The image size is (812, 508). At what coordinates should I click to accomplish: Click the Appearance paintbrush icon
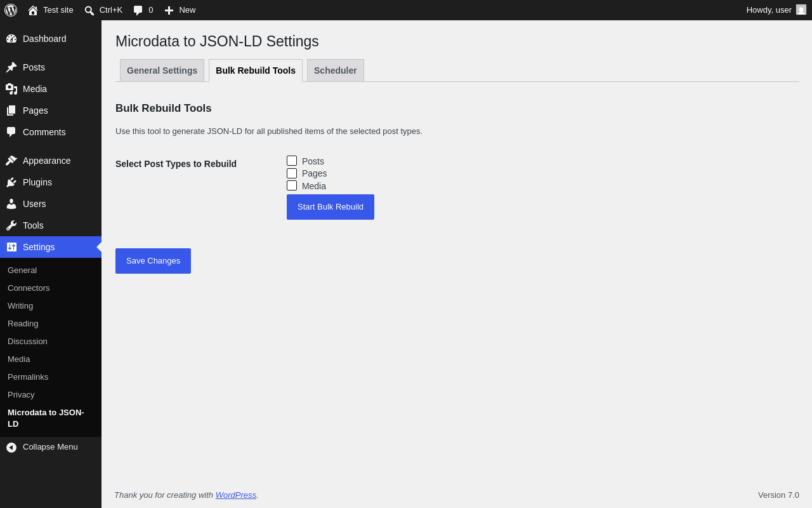click(11, 161)
